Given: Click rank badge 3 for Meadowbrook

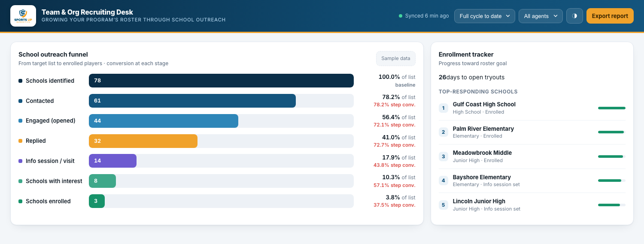Looking at the screenshot, I should pyautogui.click(x=444, y=157).
